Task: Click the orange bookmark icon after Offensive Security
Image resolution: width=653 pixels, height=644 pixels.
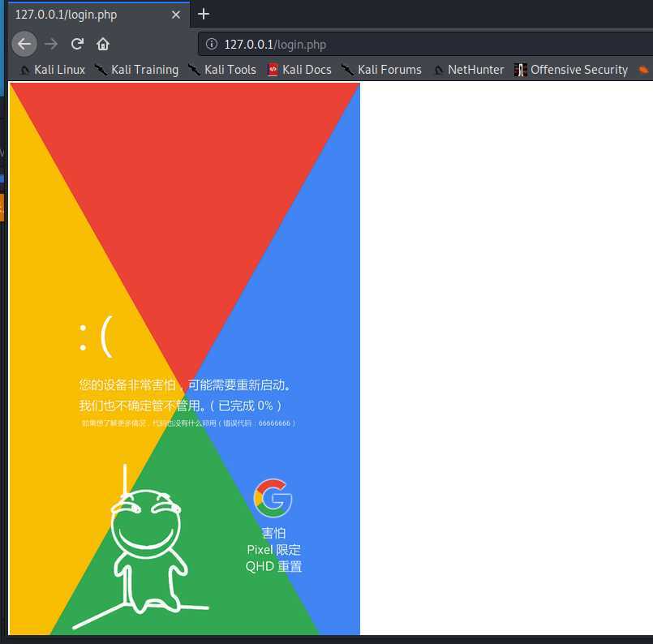Action: click(x=643, y=70)
